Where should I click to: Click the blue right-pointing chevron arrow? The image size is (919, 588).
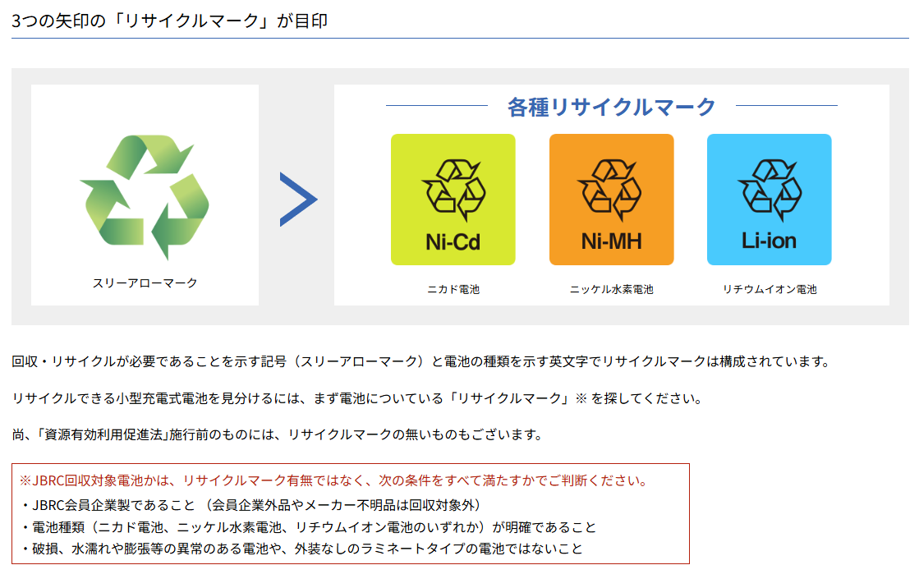(297, 200)
